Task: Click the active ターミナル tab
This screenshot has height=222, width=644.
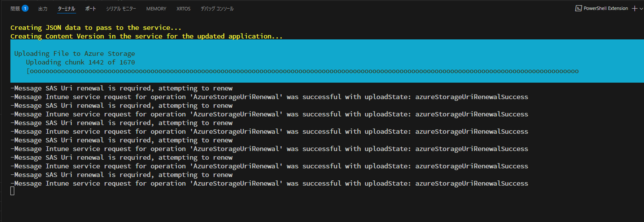Action: tap(66, 9)
